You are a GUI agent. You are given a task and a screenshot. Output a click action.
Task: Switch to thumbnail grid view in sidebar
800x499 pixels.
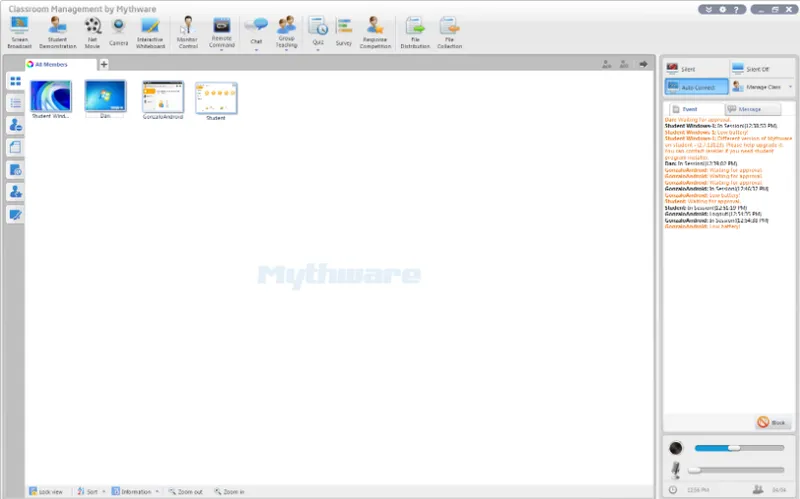tap(15, 81)
